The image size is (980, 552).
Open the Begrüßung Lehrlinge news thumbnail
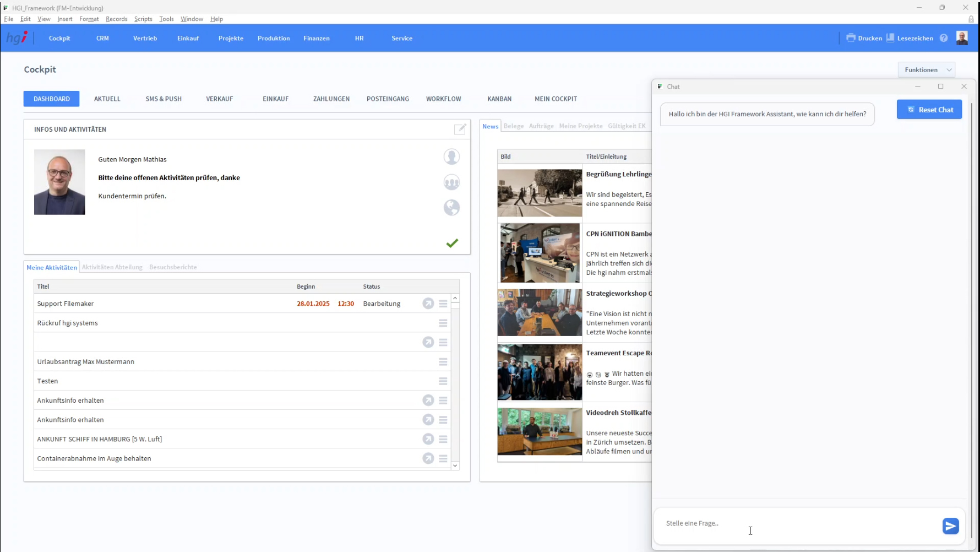pyautogui.click(x=540, y=193)
